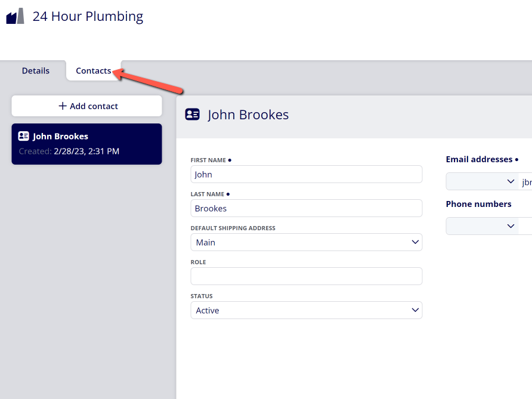Click the plus icon on Add contact
Viewport: 532px width, 399px height.
63,106
